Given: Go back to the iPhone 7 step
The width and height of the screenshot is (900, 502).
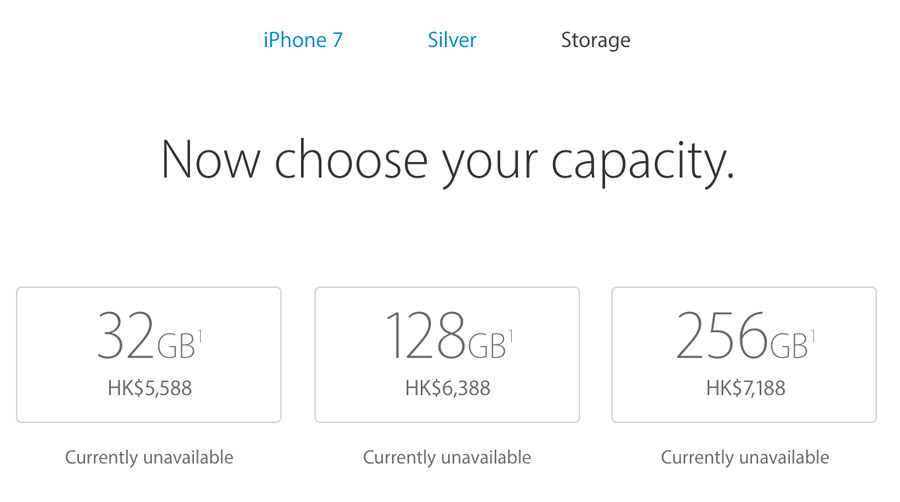Looking at the screenshot, I should [303, 40].
